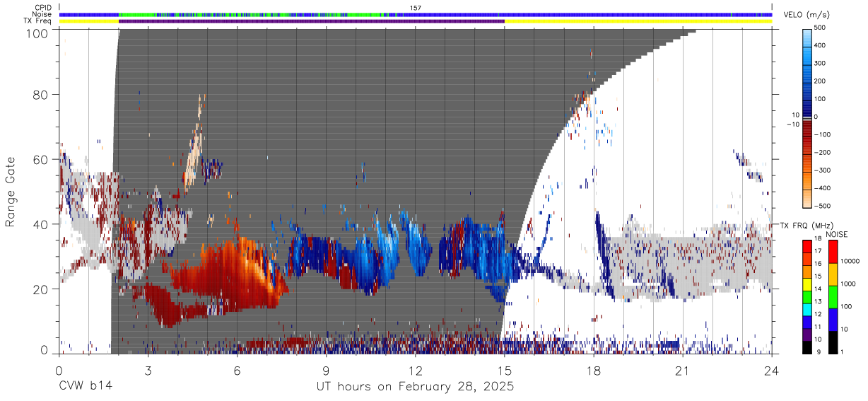Click the 60 tick on Range Gate axis
The width and height of the screenshot is (868, 401).
pyautogui.click(x=42, y=159)
